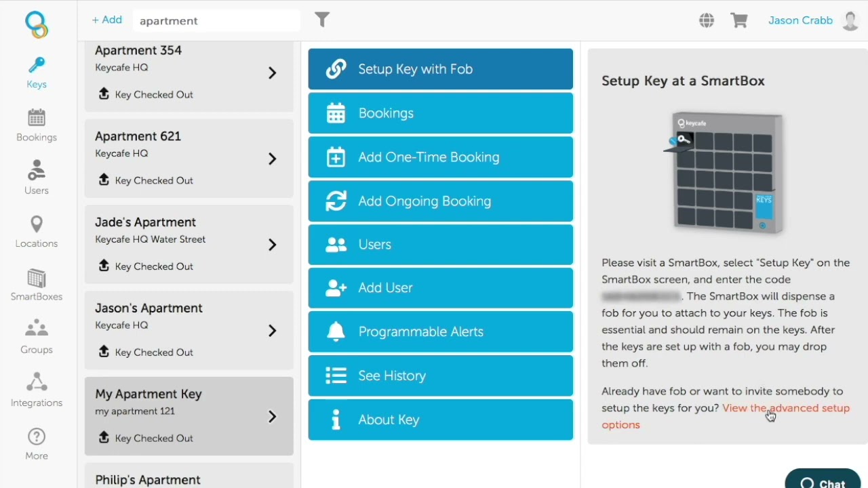
Task: Open Programmable Alerts
Action: click(x=441, y=332)
